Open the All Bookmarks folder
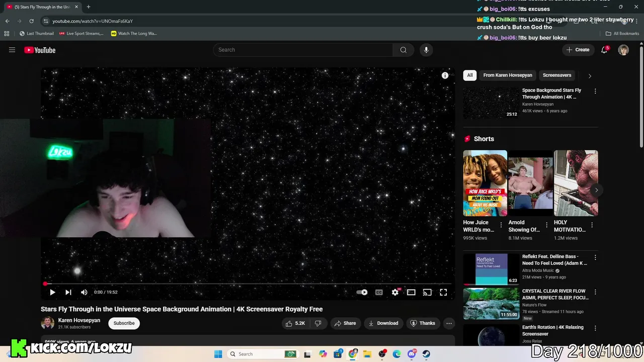The width and height of the screenshot is (644, 362). (622, 34)
